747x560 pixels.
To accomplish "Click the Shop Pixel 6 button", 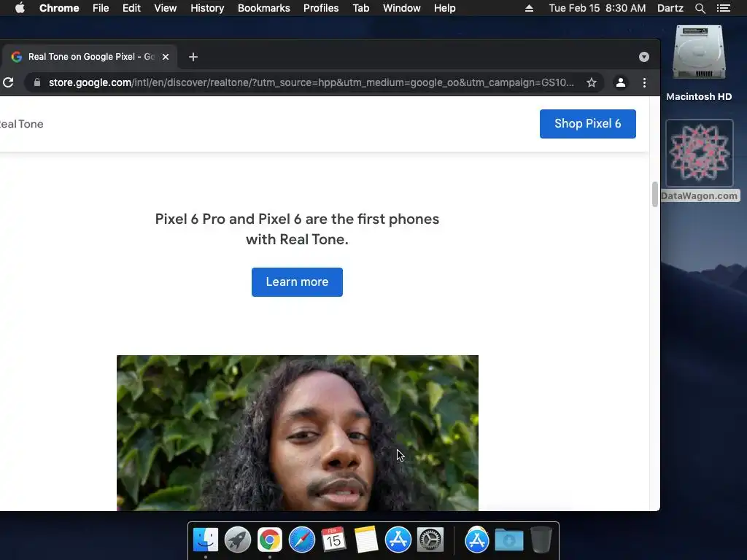I will pos(587,124).
